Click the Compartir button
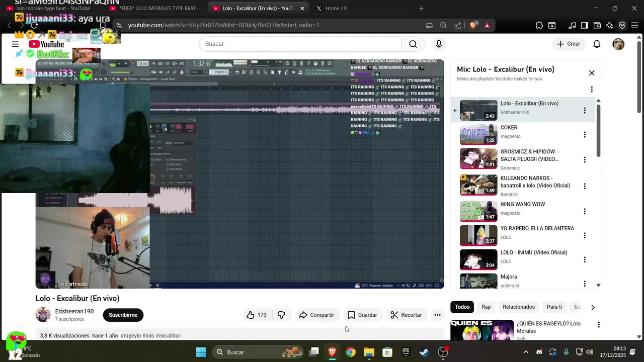 [x=316, y=315]
